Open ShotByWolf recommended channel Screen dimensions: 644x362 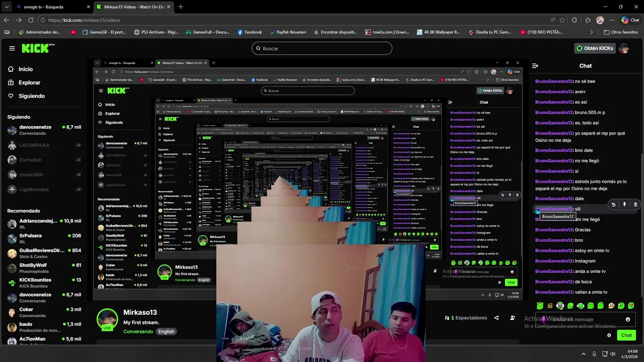(x=44, y=268)
